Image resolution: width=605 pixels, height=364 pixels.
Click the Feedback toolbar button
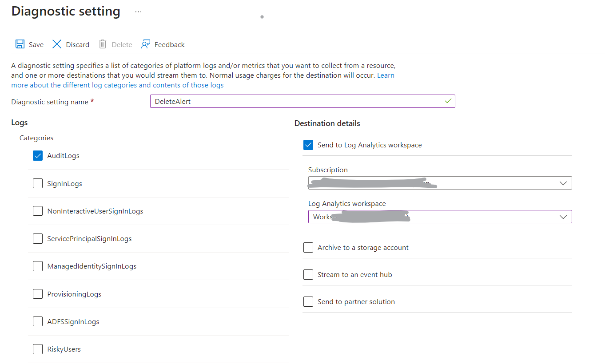pos(169,44)
